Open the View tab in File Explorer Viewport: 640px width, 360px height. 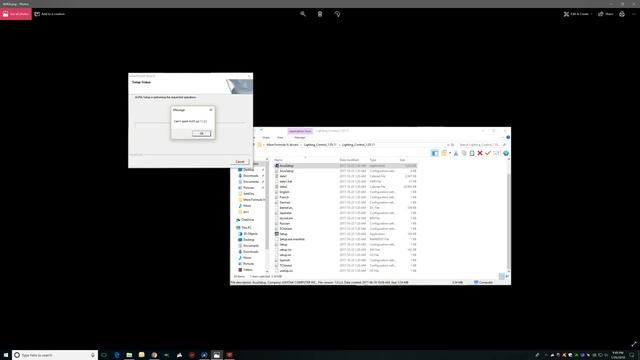click(x=280, y=138)
